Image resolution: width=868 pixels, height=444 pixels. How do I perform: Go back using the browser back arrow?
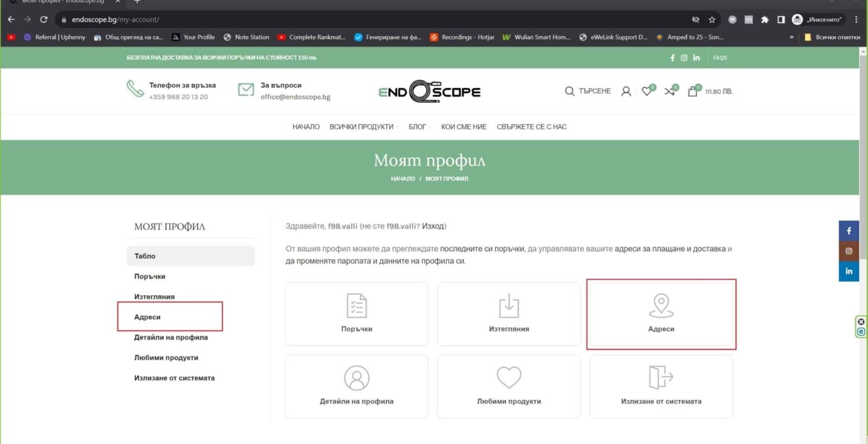pyautogui.click(x=11, y=19)
